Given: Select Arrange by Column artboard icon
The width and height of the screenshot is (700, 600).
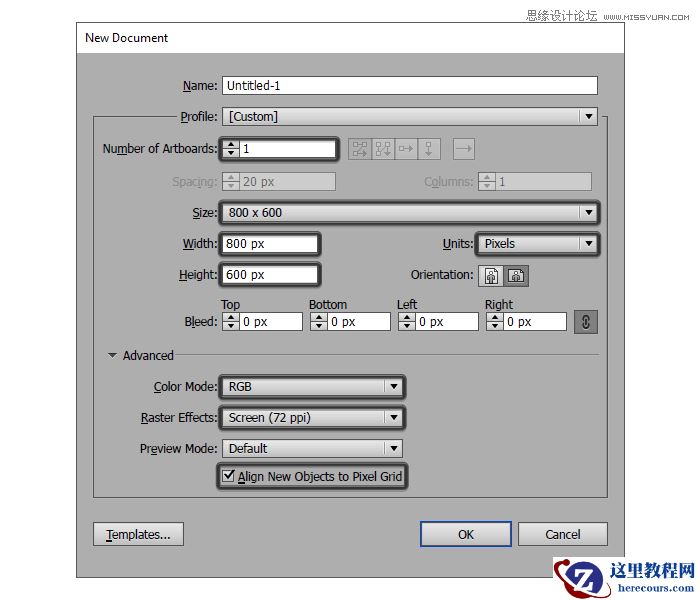Looking at the screenshot, I should (429, 149).
